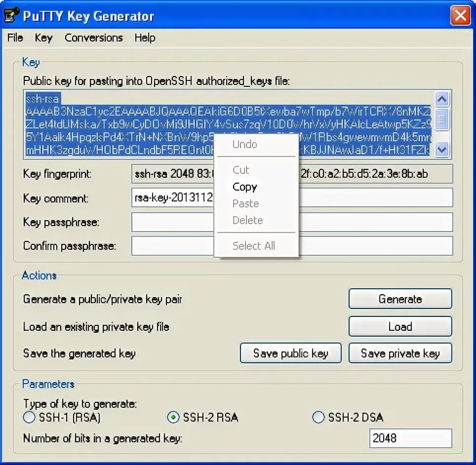Viewport: 476px width, 465px height.
Task: Click the "Key passphrase:" label
Action: (x=61, y=222)
